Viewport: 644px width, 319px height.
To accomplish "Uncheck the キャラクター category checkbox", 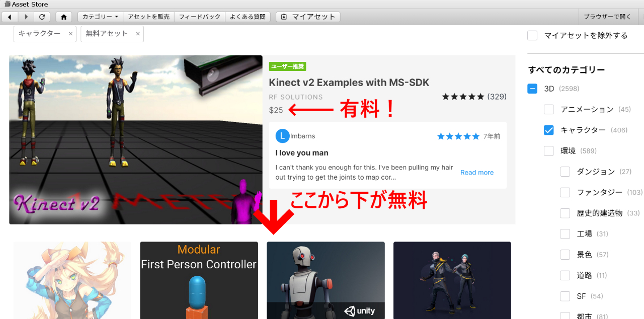I will tap(548, 130).
